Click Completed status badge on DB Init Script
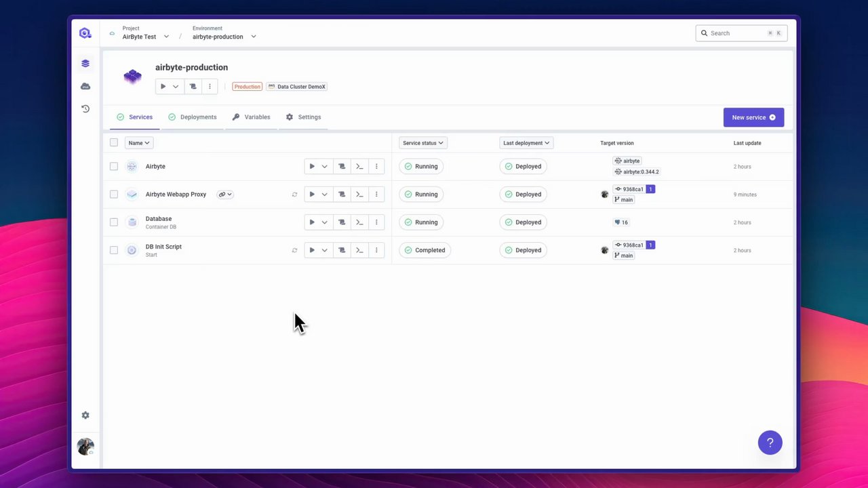Screen dimensions: 868x488 click(425, 250)
